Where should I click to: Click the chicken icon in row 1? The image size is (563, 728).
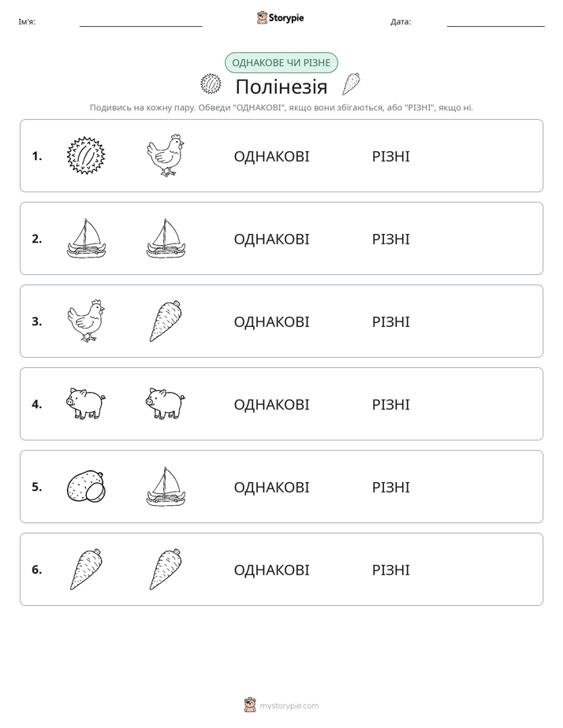pos(166,156)
